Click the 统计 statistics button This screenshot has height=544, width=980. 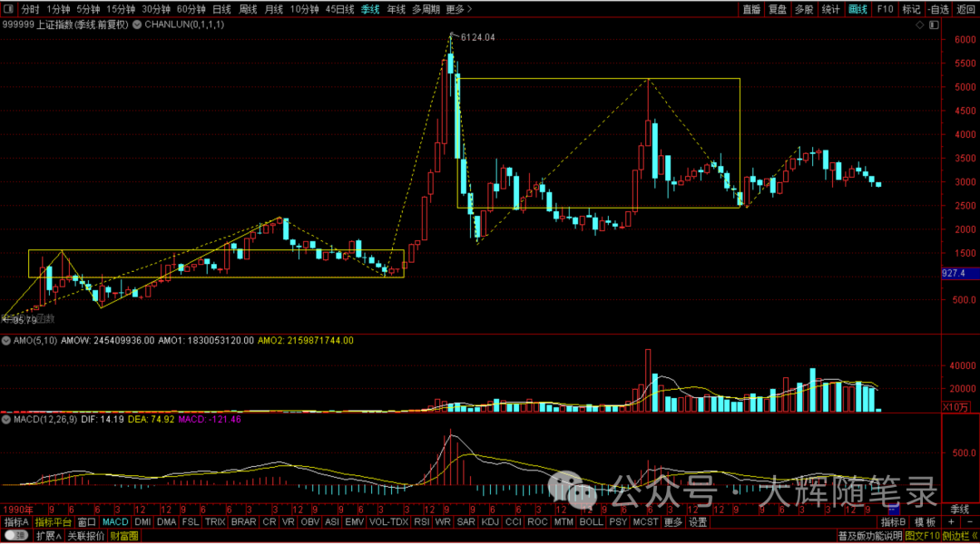point(830,9)
